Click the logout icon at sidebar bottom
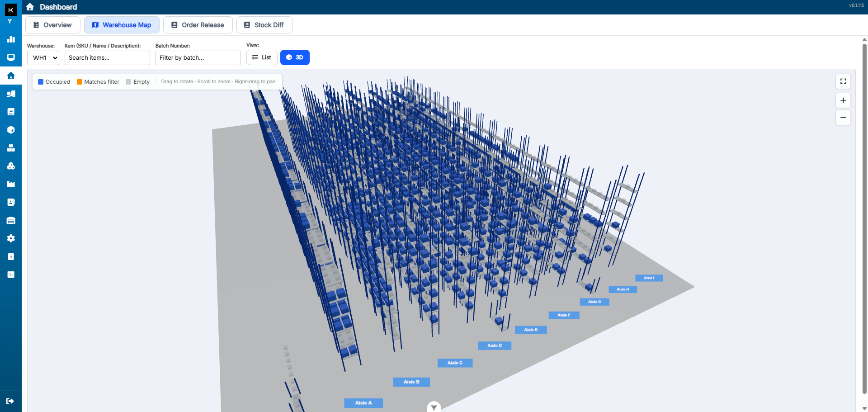The image size is (868, 412). [x=10, y=401]
